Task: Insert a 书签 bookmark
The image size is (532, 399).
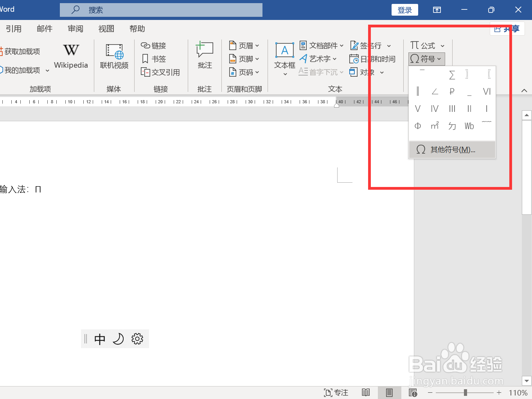Action: 154,59
